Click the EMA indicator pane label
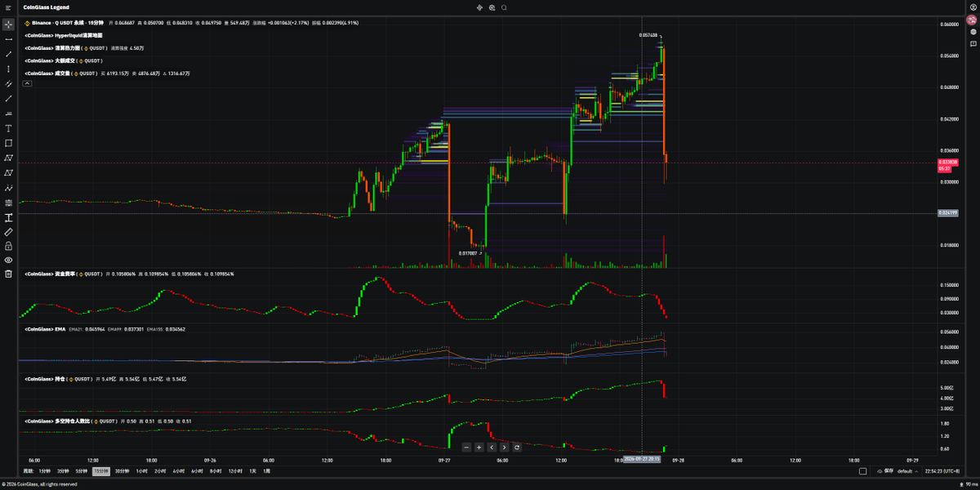 click(x=45, y=329)
